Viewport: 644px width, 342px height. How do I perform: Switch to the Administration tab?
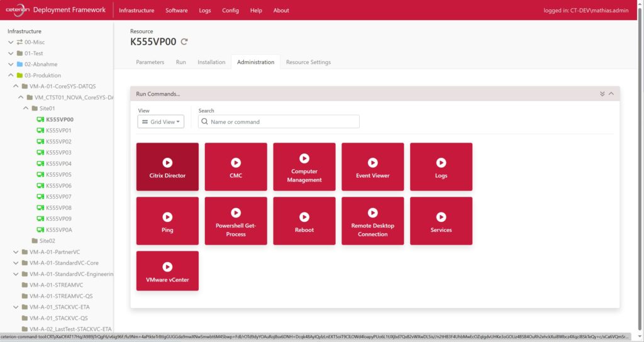click(255, 62)
